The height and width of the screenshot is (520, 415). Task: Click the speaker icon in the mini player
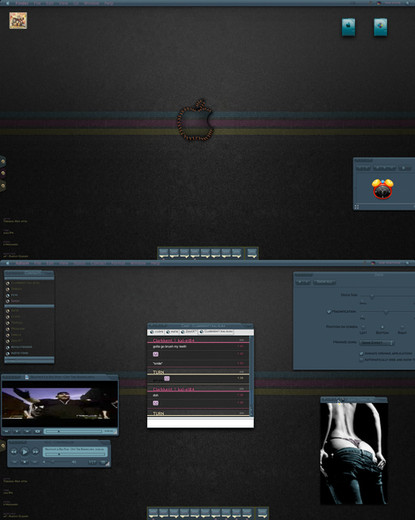[74, 462]
